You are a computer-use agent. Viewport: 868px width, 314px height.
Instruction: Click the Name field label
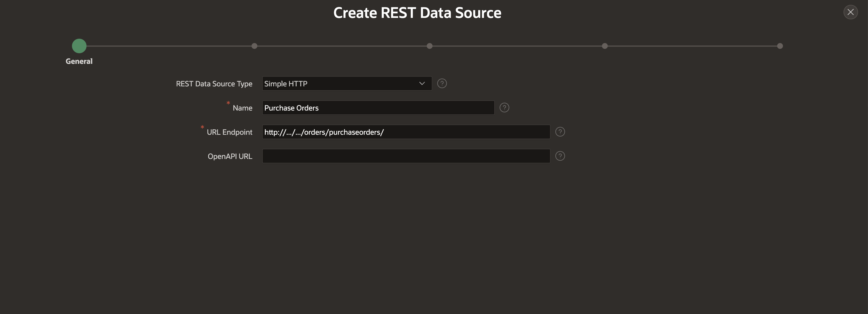[x=242, y=108]
